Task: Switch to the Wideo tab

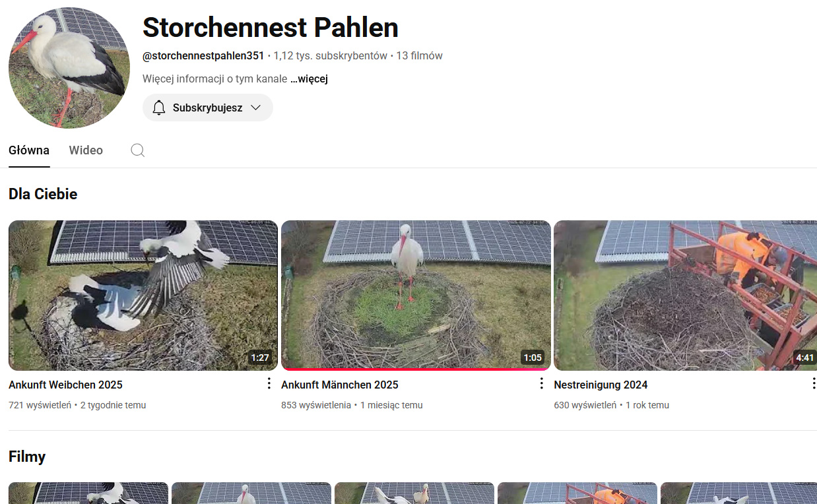Action: [x=86, y=150]
